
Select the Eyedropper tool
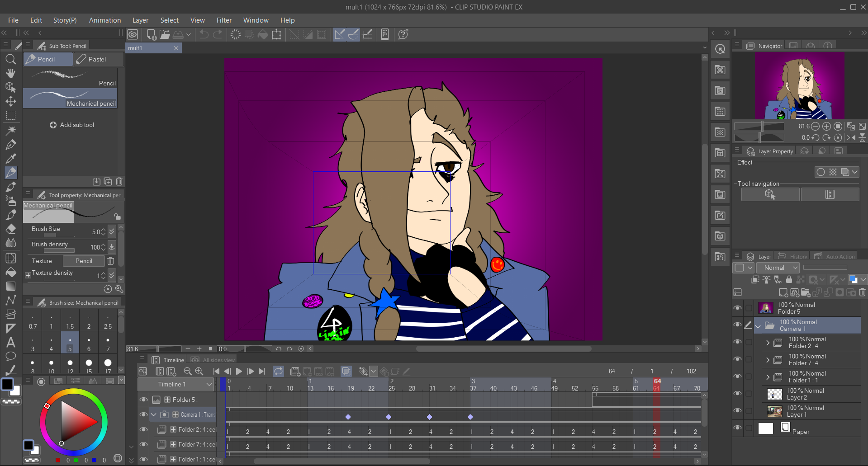(x=11, y=158)
